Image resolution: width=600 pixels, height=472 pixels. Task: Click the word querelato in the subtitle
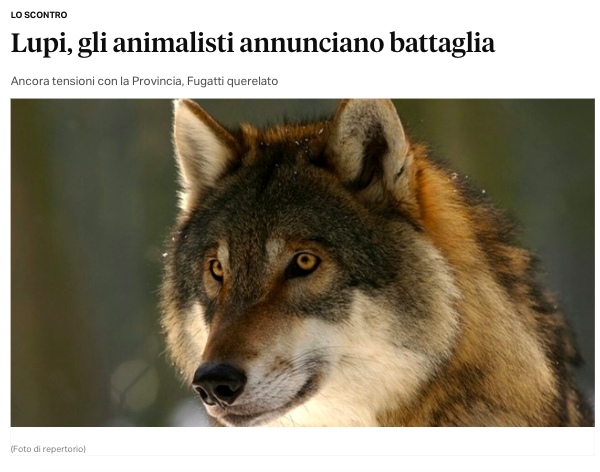pos(253,82)
